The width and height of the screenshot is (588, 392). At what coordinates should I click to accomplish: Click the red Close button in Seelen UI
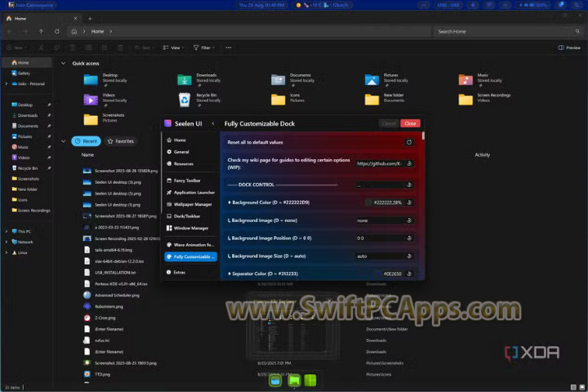(410, 123)
